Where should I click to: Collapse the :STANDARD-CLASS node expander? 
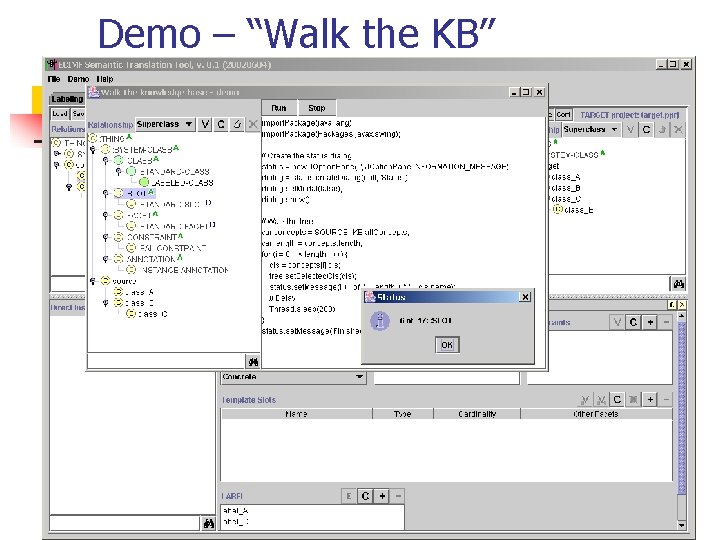(x=118, y=171)
